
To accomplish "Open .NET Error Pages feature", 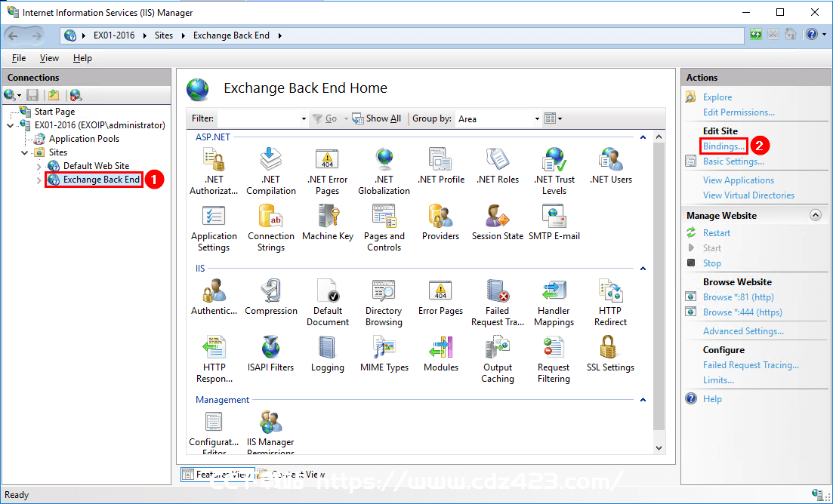I will [327, 171].
